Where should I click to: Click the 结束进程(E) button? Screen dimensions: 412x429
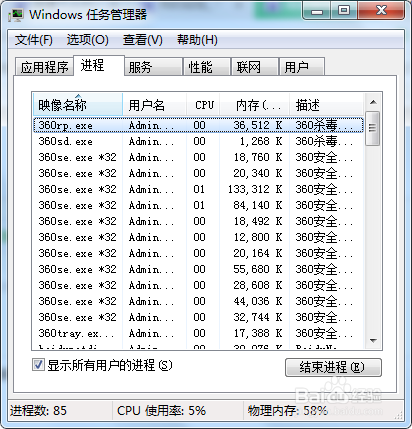[333, 367]
